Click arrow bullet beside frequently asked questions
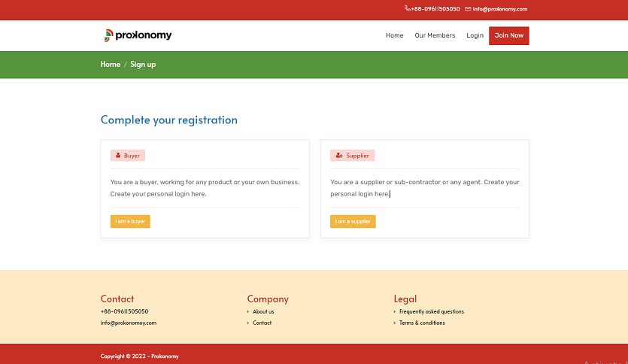The image size is (628, 364). [395, 311]
